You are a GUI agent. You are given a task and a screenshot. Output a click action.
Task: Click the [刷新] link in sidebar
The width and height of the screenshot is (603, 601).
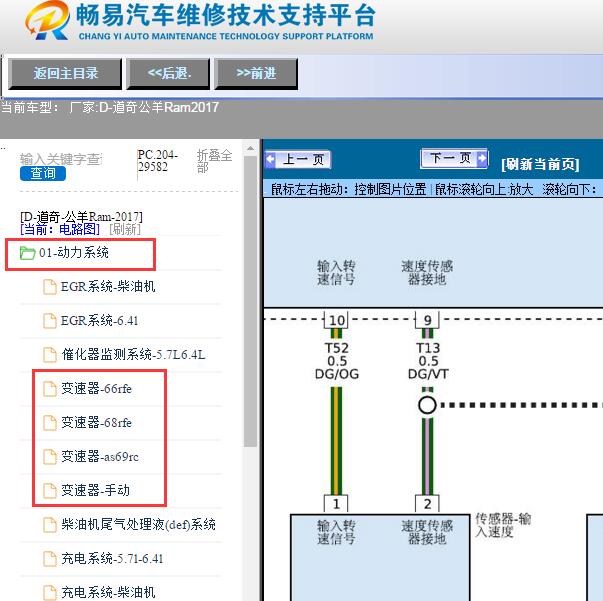tap(125, 230)
